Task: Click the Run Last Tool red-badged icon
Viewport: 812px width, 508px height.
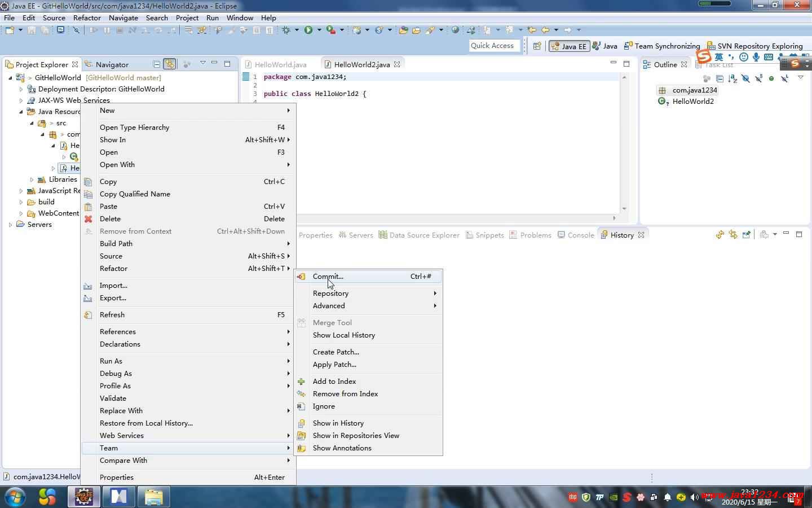Action: tap(331, 30)
